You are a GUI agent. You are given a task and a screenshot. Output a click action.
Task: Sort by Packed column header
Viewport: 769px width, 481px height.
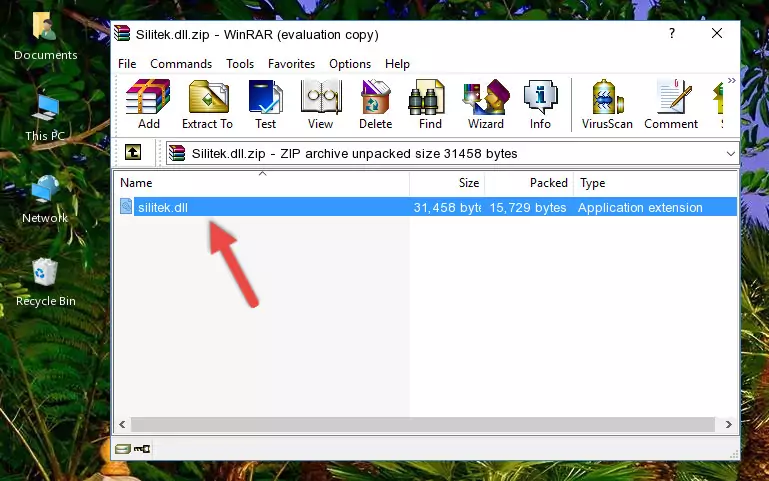[x=529, y=183]
